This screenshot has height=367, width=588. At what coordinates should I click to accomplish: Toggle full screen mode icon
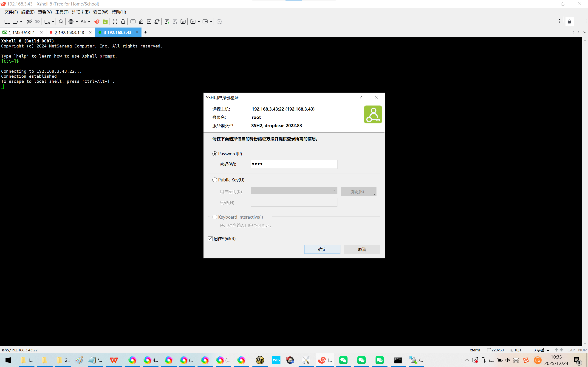pyautogui.click(x=115, y=22)
